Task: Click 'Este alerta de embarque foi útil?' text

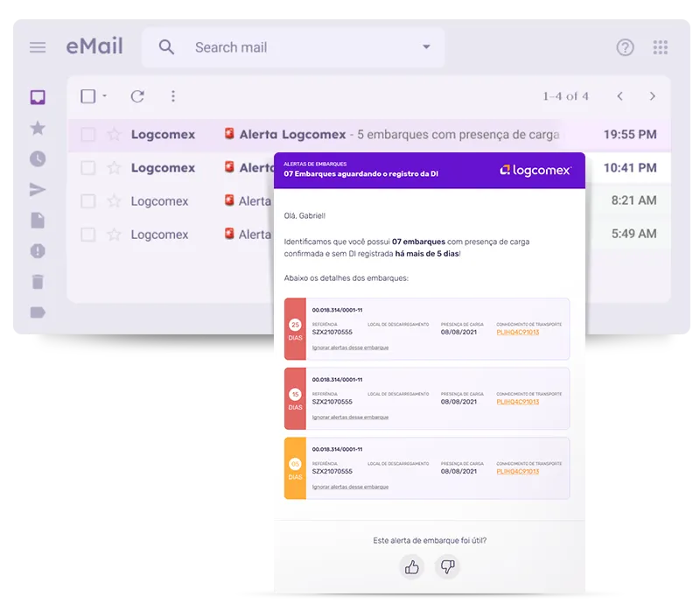Action: pyautogui.click(x=430, y=540)
